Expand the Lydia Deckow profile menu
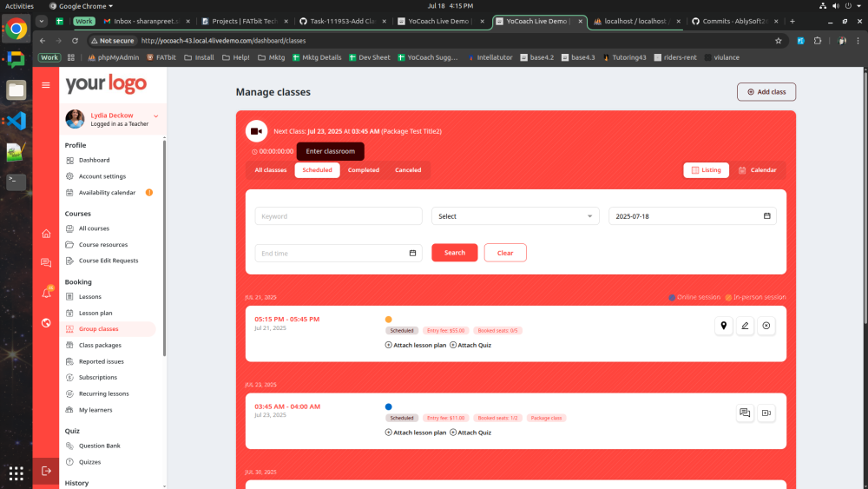This screenshot has width=868, height=489. pos(156,116)
